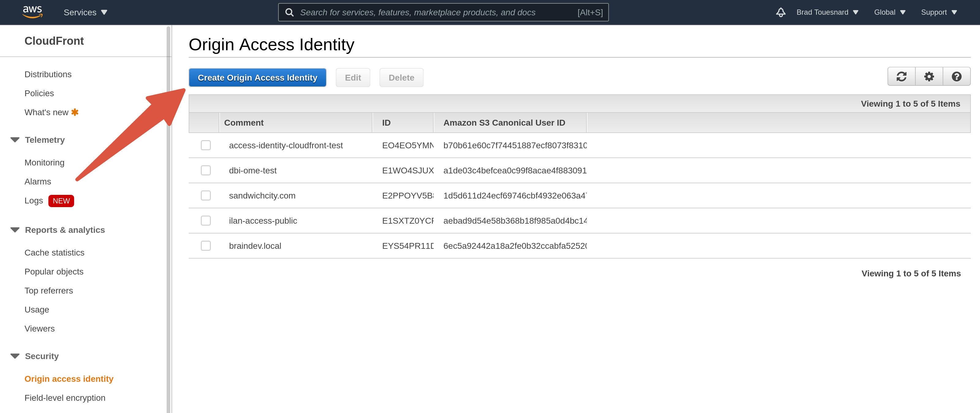Click Create Origin Access Identity button
980x413 pixels.
pyautogui.click(x=257, y=77)
